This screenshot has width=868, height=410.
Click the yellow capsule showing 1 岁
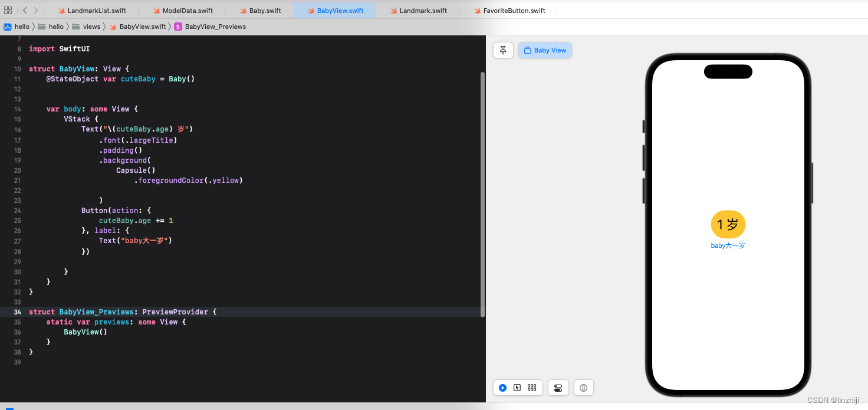click(x=728, y=224)
